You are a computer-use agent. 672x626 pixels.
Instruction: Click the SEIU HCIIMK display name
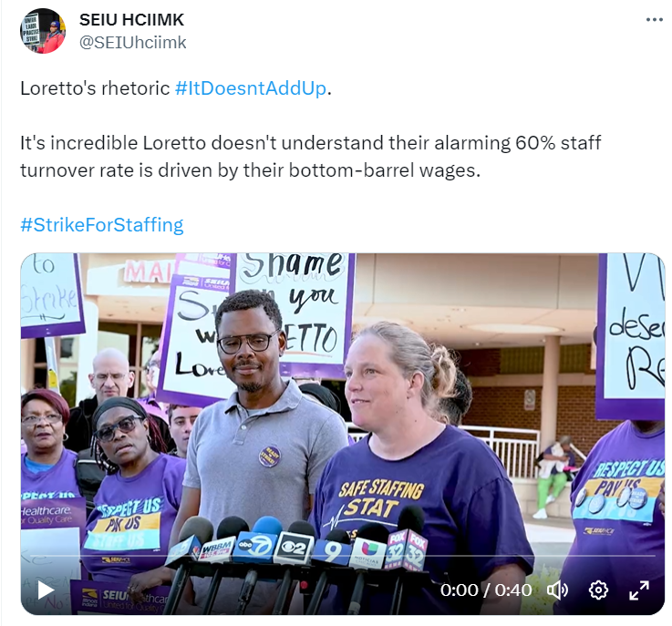point(131,20)
